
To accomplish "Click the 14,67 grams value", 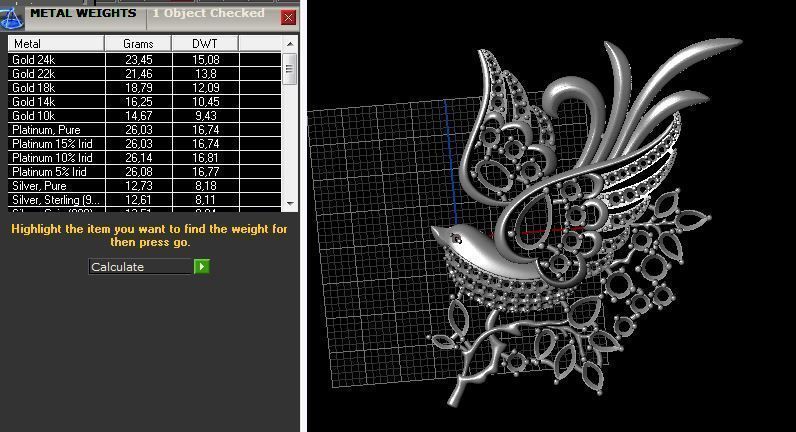I will tap(139, 116).
